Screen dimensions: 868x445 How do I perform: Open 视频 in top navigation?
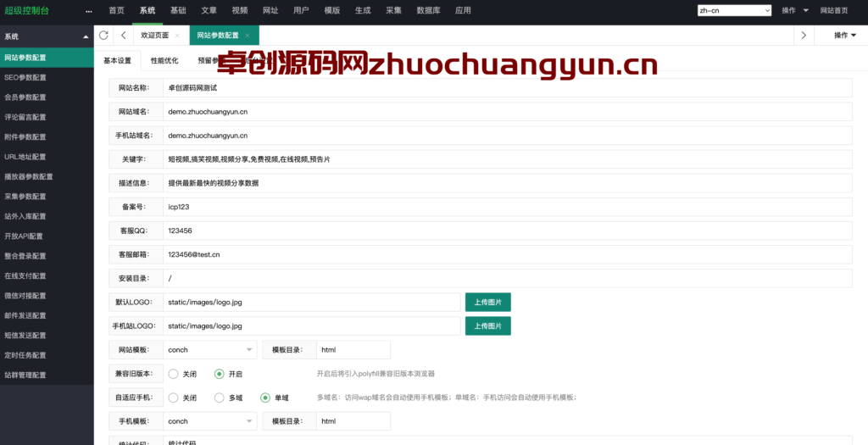(240, 10)
